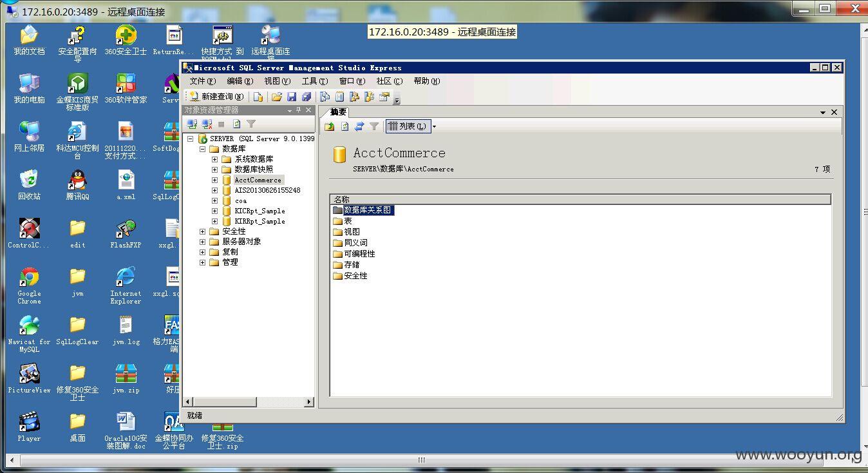Toggle Object Explorer auto-hide pin
Viewport: 868px width, 473px height.
298,110
